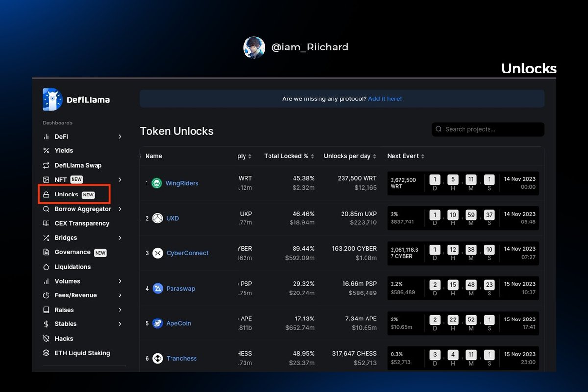Click the CyberConnect token logo
Viewport: 588px width, 392px height.
tap(158, 253)
